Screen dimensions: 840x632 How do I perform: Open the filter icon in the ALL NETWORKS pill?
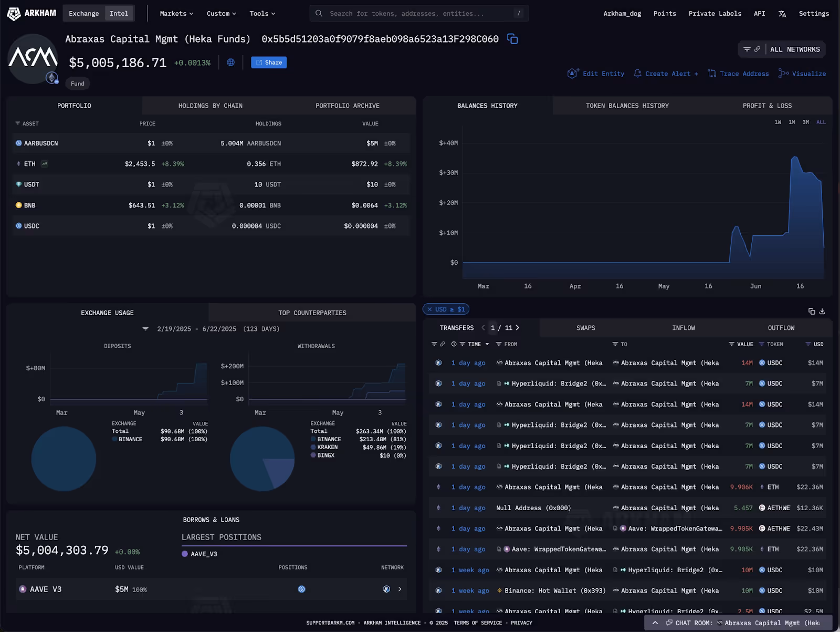tap(748, 49)
